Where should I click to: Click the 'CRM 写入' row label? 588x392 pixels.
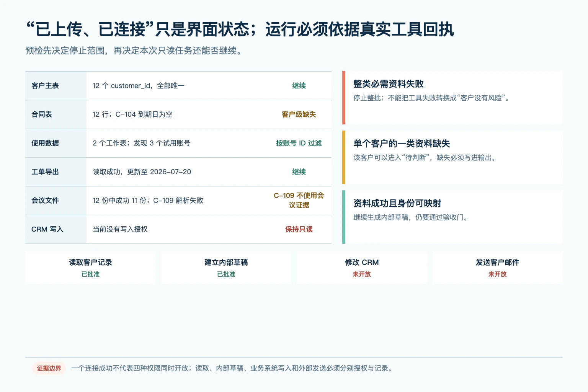(x=47, y=229)
